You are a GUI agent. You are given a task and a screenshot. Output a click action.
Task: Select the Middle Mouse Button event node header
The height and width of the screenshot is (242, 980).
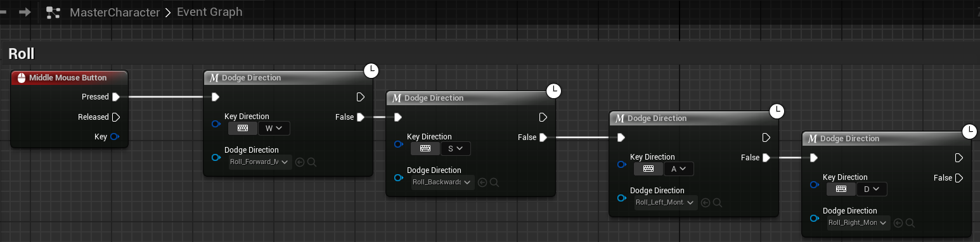pos(70,77)
